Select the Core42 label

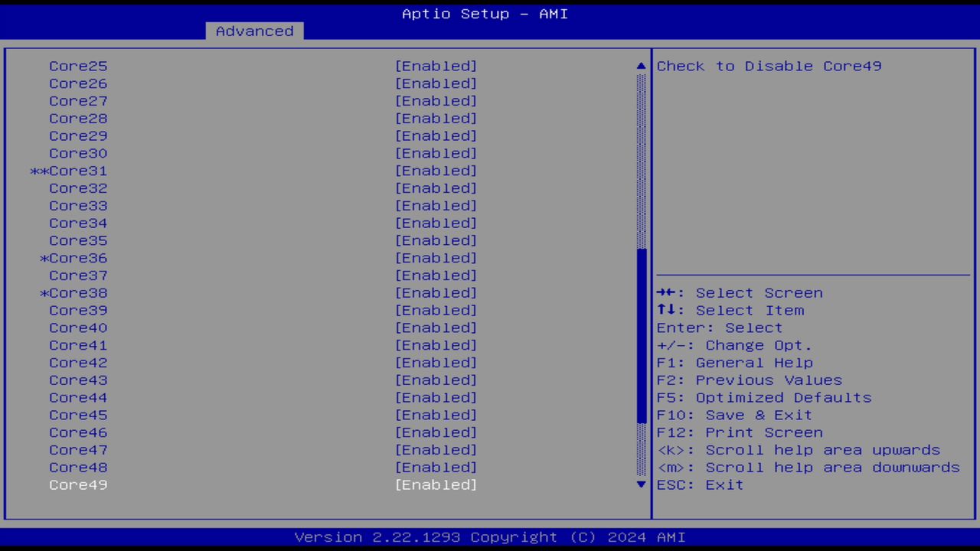(78, 363)
